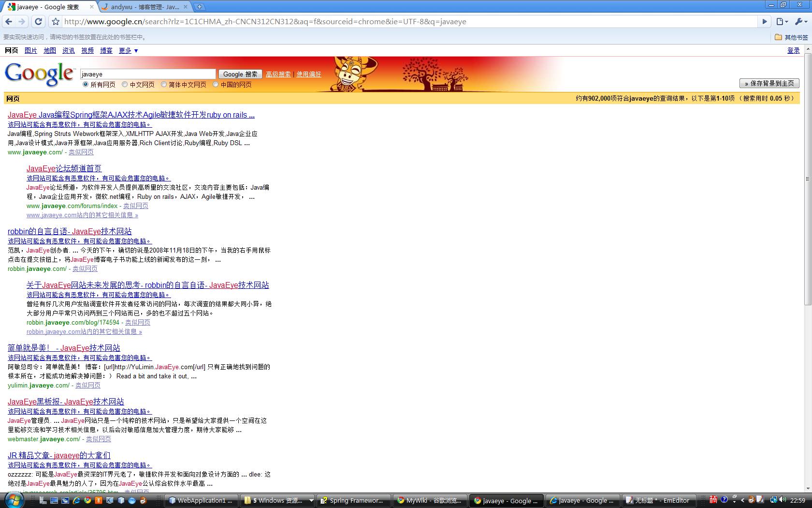Screen dimensions: 812x508
Task: Click the orange download-arrow quick launch icon
Action: click(x=99, y=500)
